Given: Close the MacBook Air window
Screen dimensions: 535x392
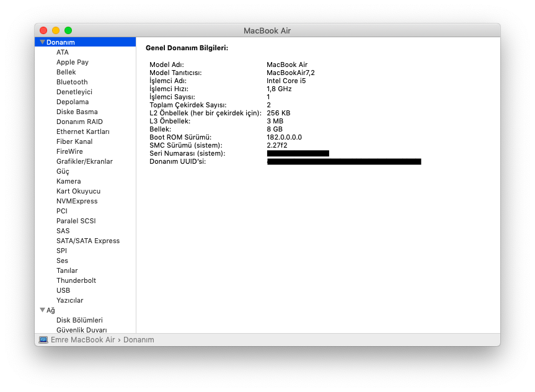Looking at the screenshot, I should (x=43, y=30).
